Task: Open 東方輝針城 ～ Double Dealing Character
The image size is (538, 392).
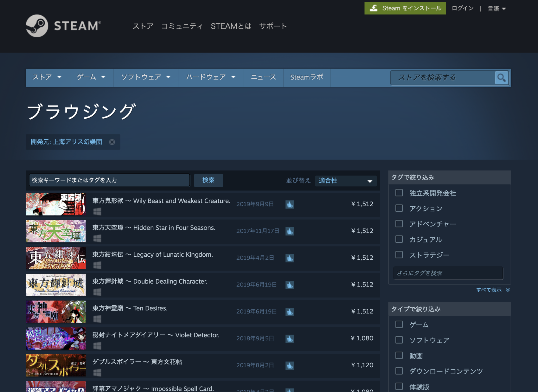Action: (150, 282)
